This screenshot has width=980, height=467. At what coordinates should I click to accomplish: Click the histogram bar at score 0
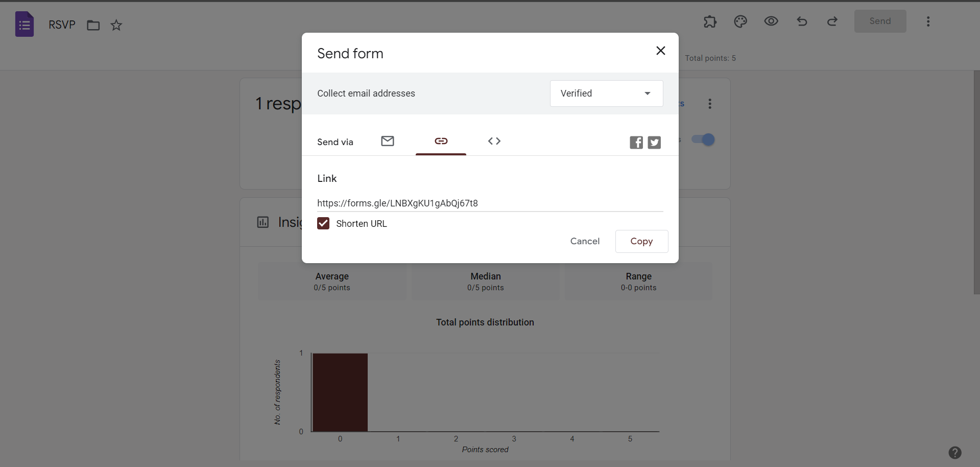tap(340, 392)
